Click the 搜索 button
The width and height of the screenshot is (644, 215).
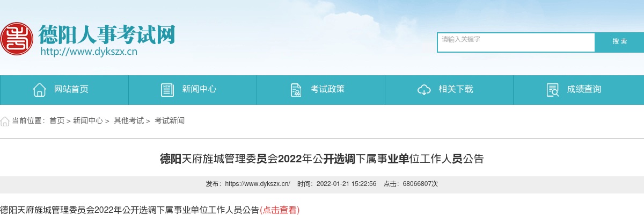(620, 42)
